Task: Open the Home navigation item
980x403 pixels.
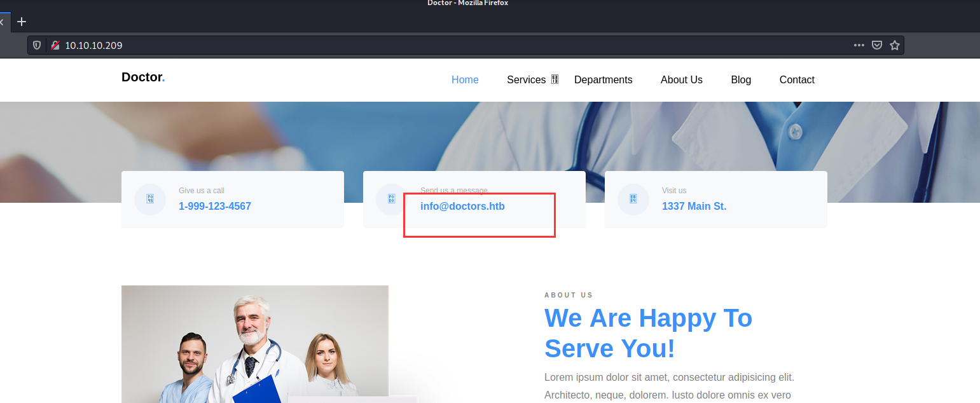Action: [465, 79]
